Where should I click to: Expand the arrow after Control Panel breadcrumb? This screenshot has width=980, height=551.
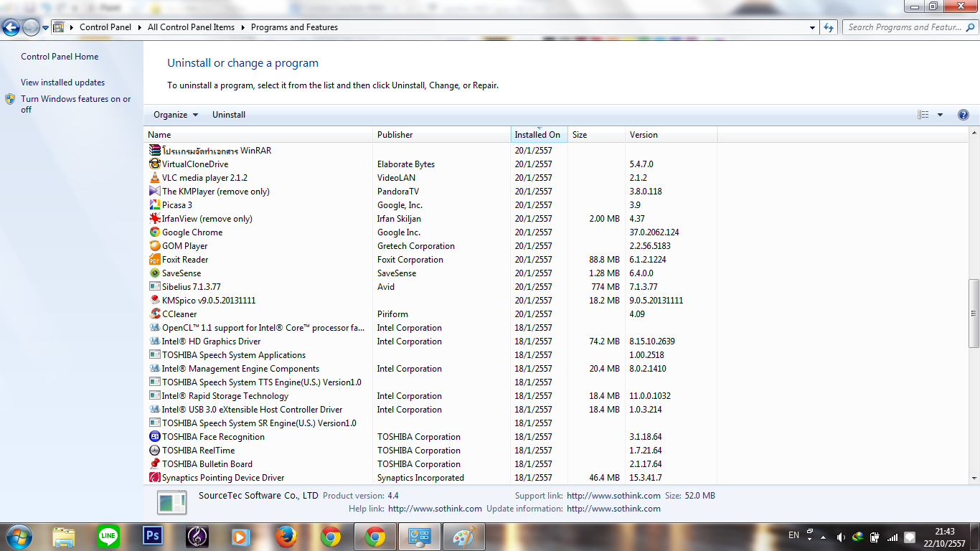139,27
